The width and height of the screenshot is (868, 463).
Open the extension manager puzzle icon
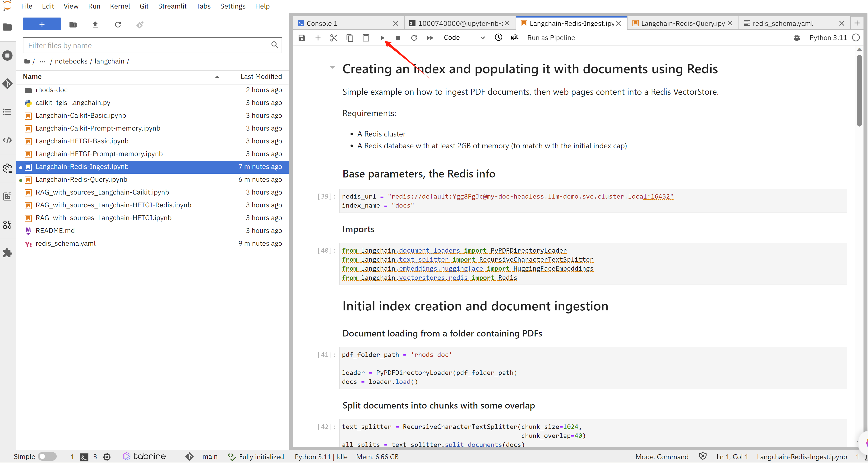click(x=7, y=253)
